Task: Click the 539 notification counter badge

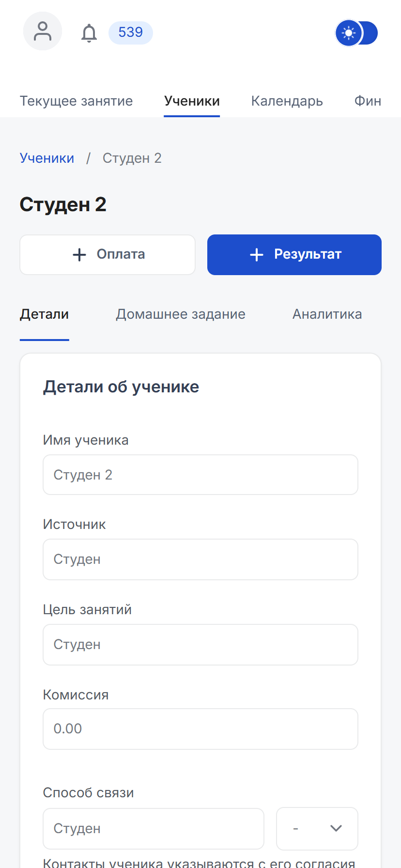Action: [130, 32]
